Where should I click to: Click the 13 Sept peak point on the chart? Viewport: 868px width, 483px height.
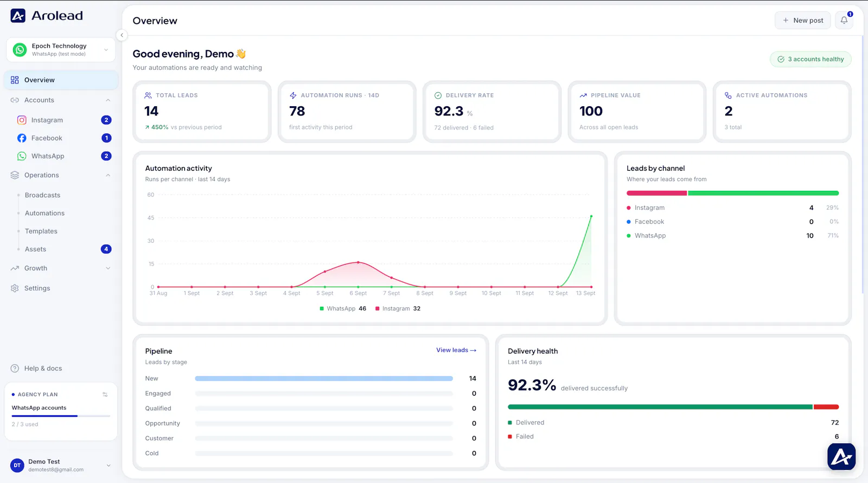pyautogui.click(x=591, y=216)
